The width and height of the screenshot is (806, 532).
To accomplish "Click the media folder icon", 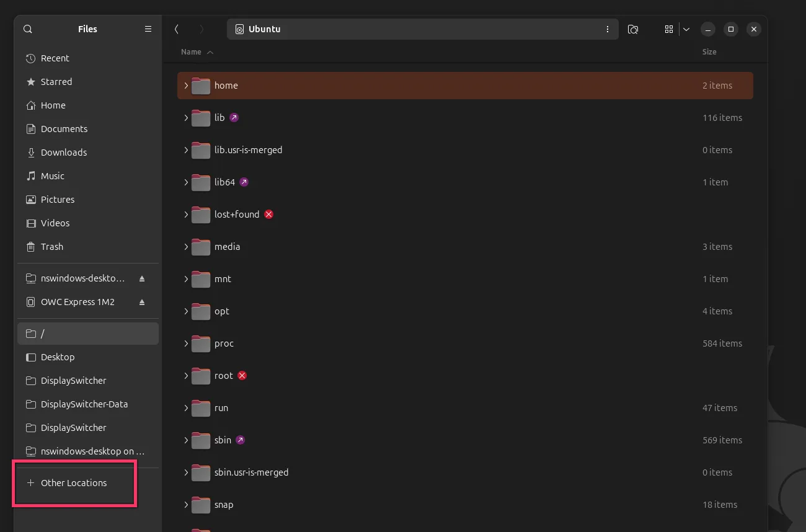I will point(201,247).
